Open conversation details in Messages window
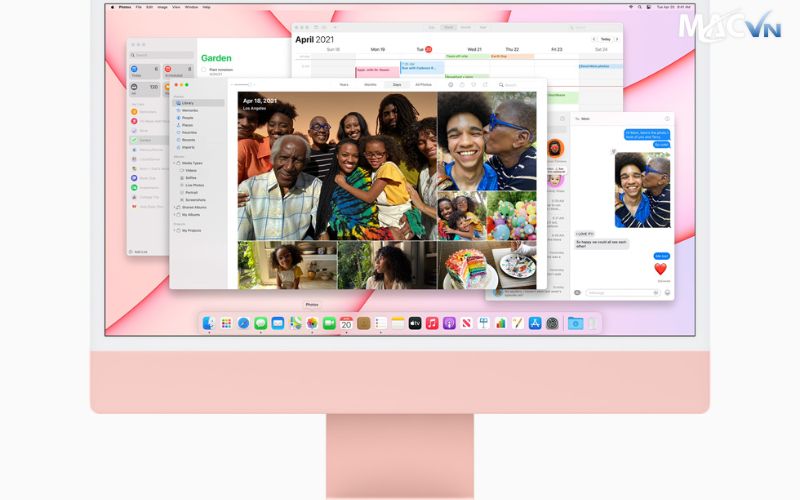Screen dimensions: 800x500 667,118
